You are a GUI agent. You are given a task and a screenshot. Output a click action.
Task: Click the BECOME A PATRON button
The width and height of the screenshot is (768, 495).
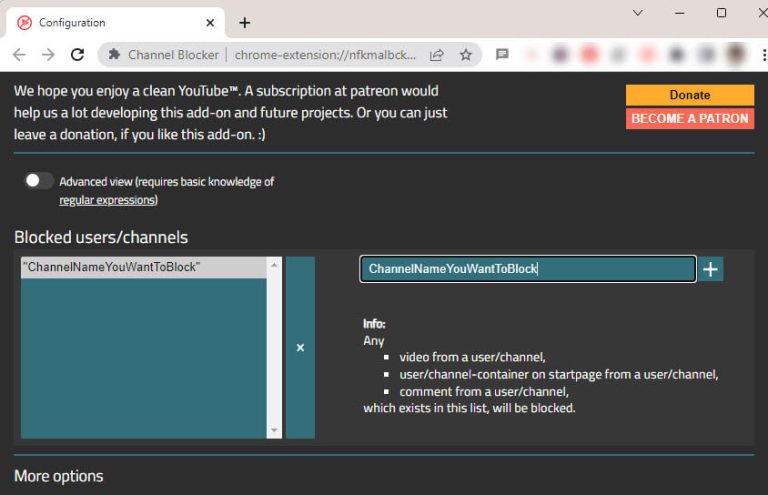click(689, 118)
